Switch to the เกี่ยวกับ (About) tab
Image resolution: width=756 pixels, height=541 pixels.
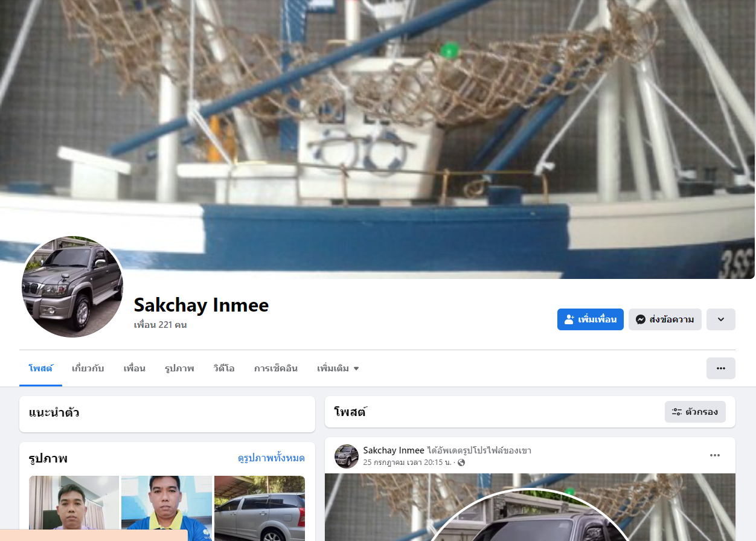pos(88,368)
